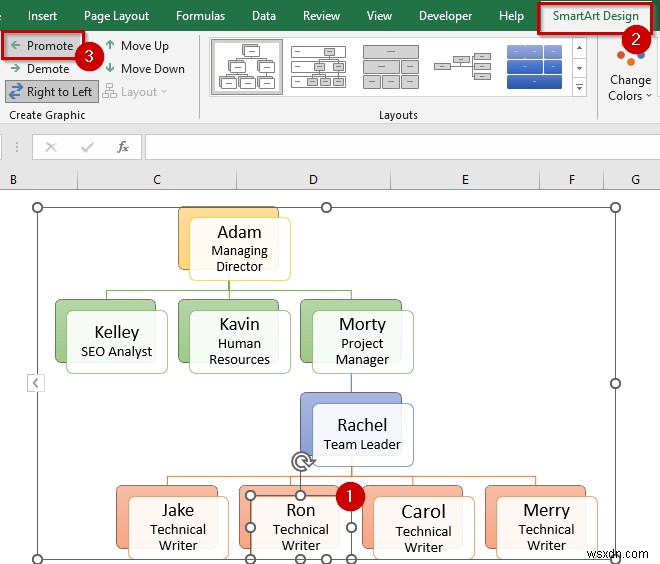Select the first hierarchy layout thumbnail

click(247, 67)
